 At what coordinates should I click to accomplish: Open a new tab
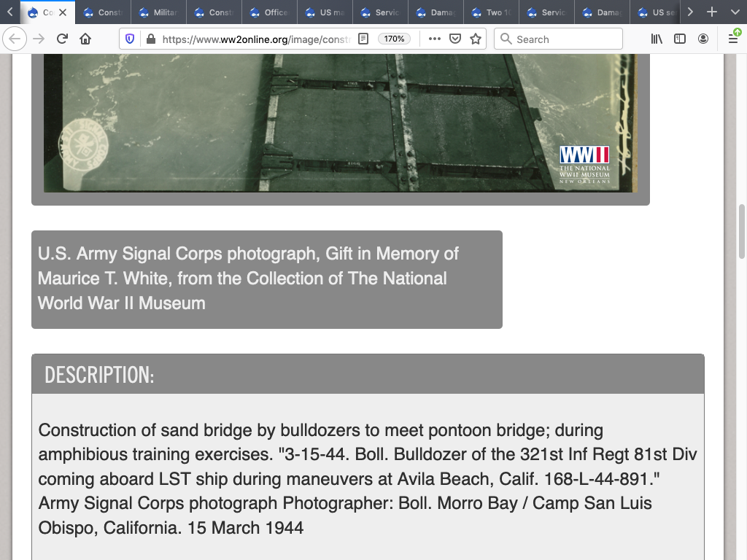click(712, 12)
